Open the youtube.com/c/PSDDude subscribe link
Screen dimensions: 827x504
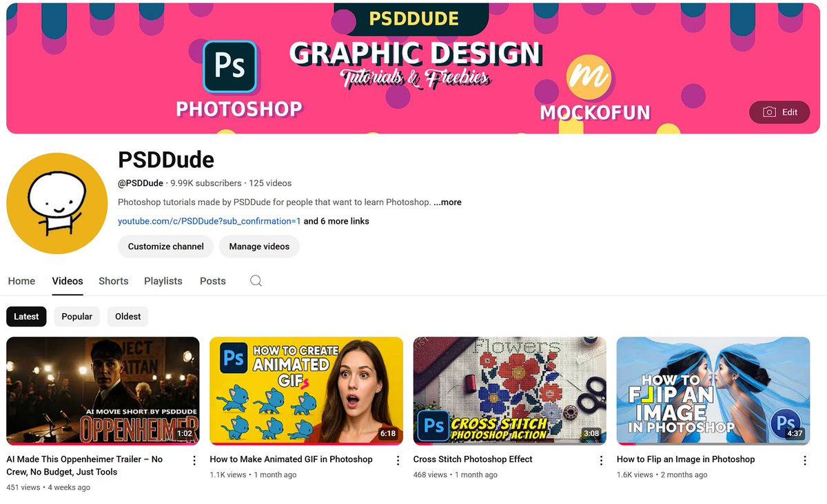[x=210, y=221]
